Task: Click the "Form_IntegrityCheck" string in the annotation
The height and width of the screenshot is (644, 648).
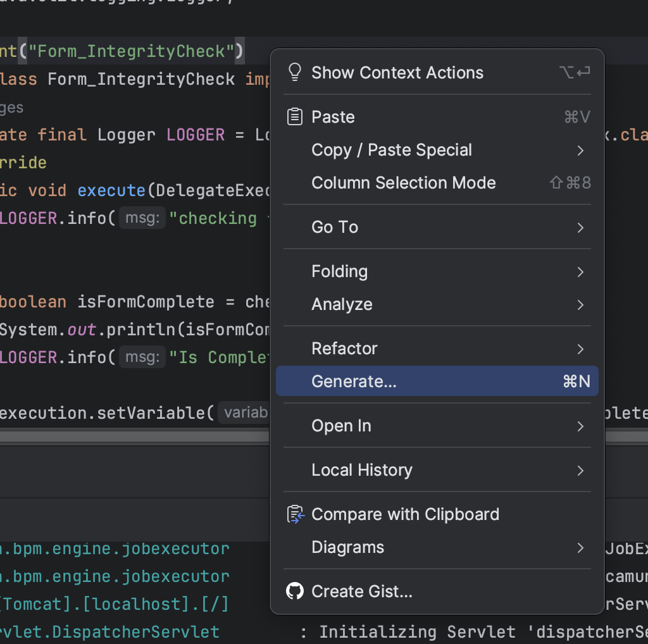Action: click(x=131, y=51)
